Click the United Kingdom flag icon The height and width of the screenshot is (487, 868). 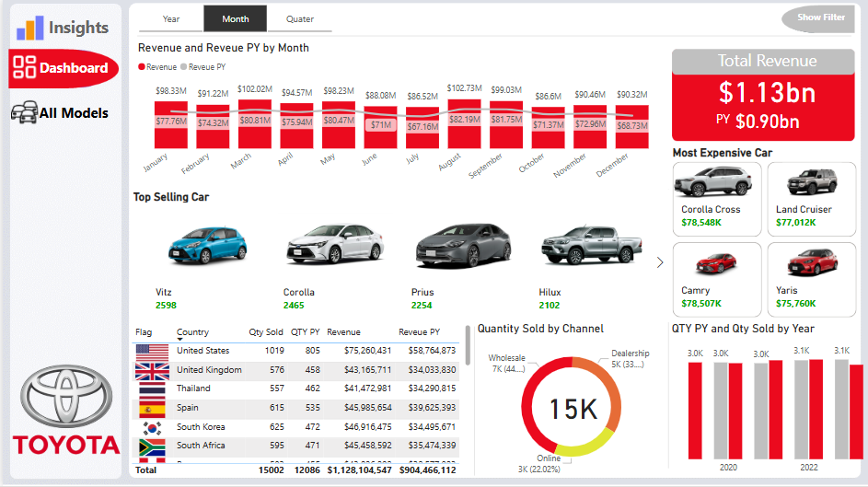click(152, 371)
